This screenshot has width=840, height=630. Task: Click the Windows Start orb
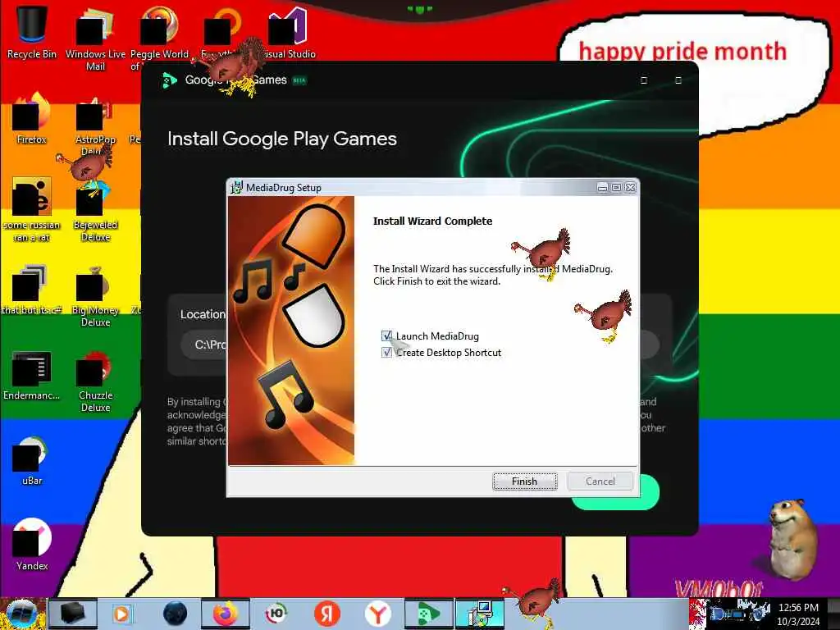click(21, 614)
